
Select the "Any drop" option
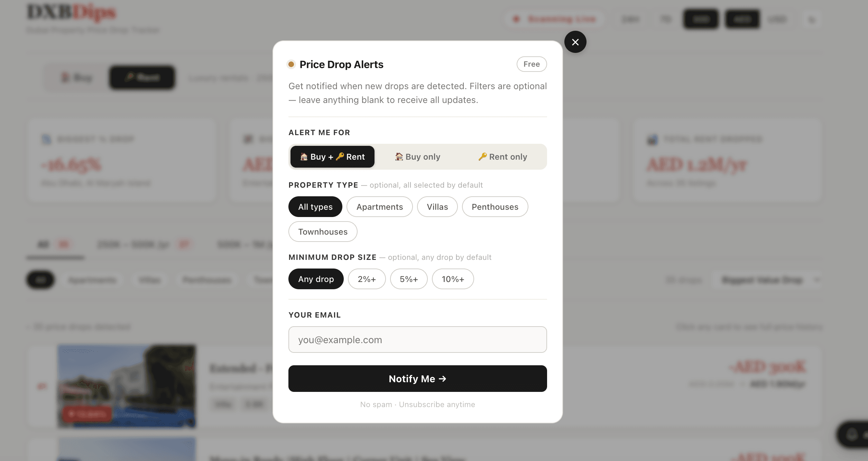tap(316, 279)
